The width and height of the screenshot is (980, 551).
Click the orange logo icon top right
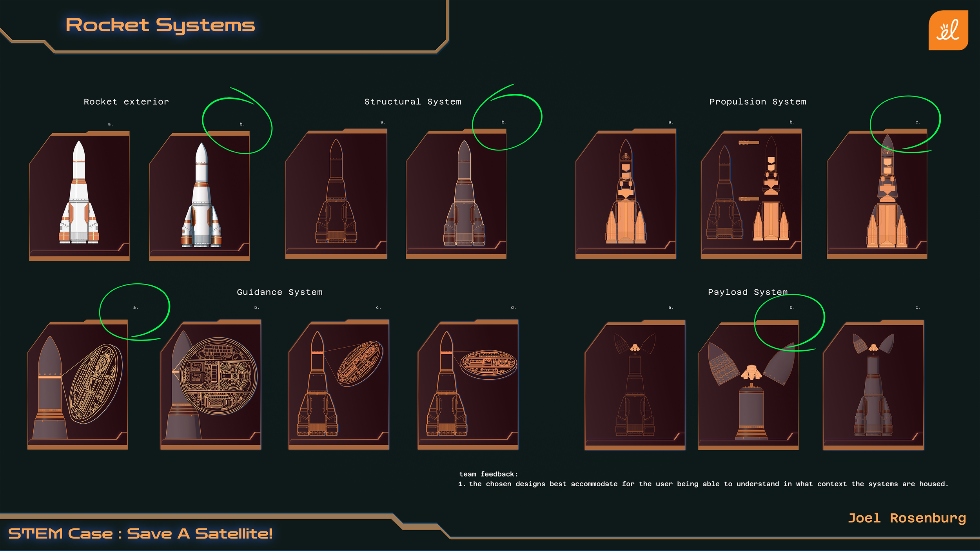pos(948,30)
